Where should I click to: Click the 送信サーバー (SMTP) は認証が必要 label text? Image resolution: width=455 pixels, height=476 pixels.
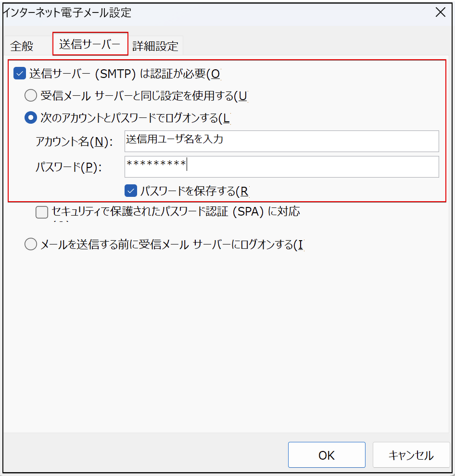(x=124, y=74)
